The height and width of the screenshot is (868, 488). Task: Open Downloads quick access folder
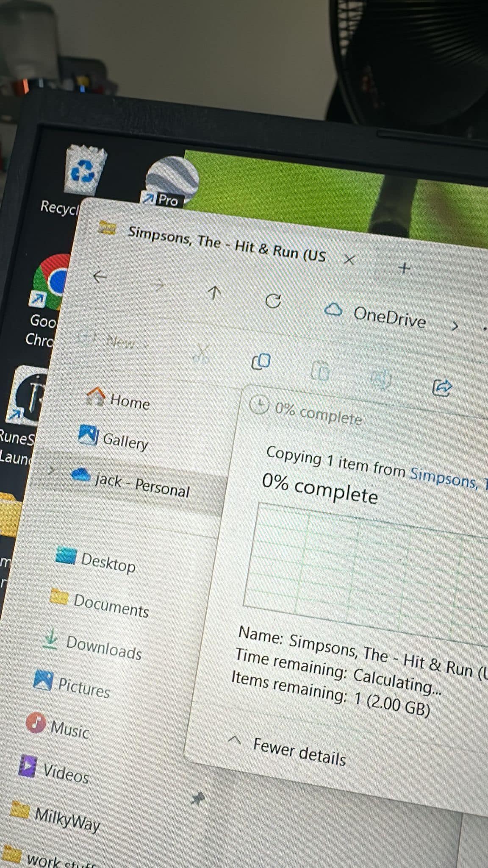[x=92, y=644]
